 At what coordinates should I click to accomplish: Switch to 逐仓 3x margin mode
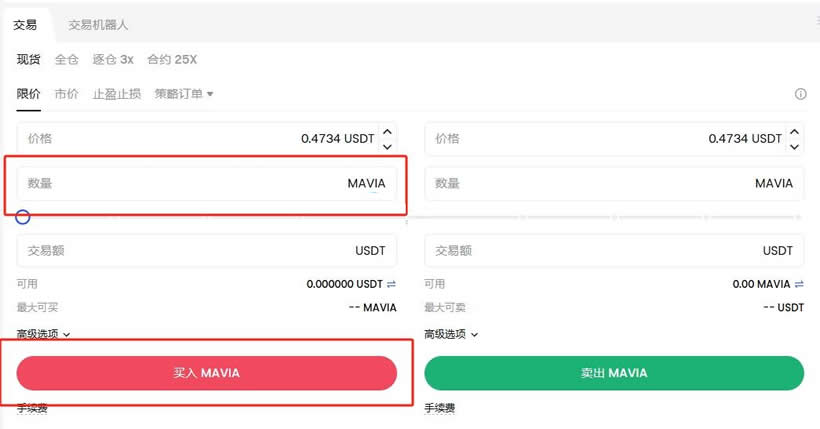point(112,59)
